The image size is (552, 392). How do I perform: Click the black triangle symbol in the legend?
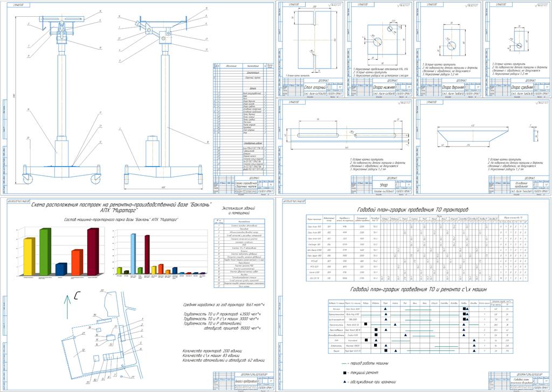click(x=344, y=382)
